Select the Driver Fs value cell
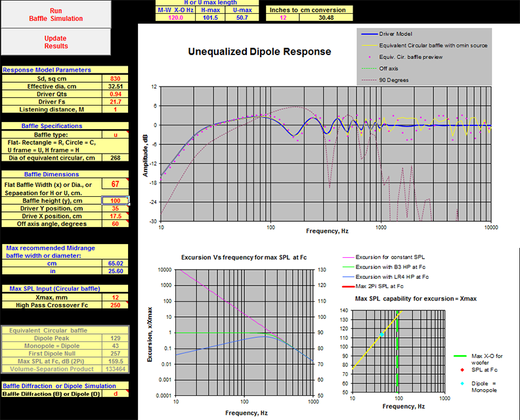 [x=115, y=102]
